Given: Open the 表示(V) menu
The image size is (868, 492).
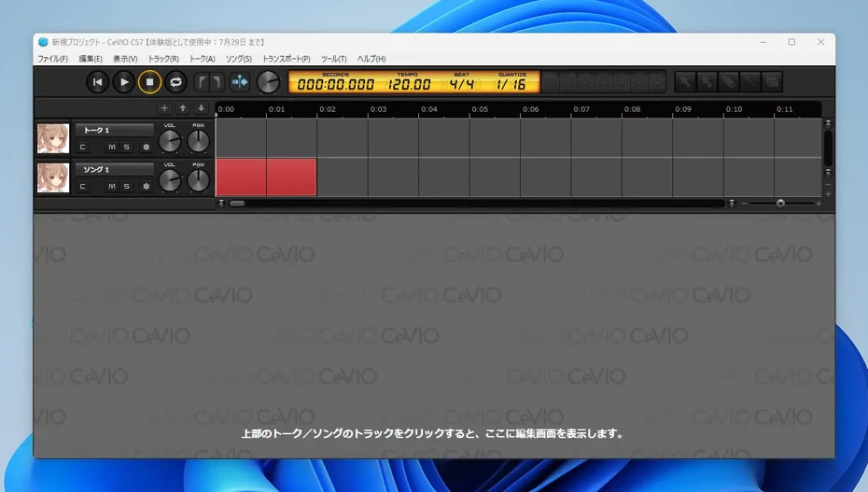Looking at the screenshot, I should click(x=125, y=59).
